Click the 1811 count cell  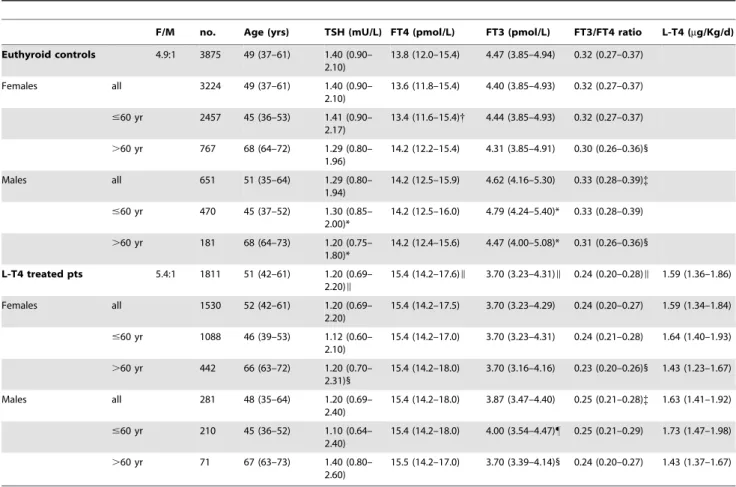coord(210,274)
